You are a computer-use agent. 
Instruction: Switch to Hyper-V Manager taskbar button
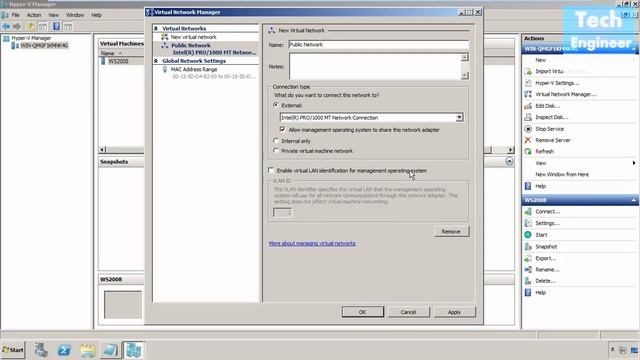(133, 350)
